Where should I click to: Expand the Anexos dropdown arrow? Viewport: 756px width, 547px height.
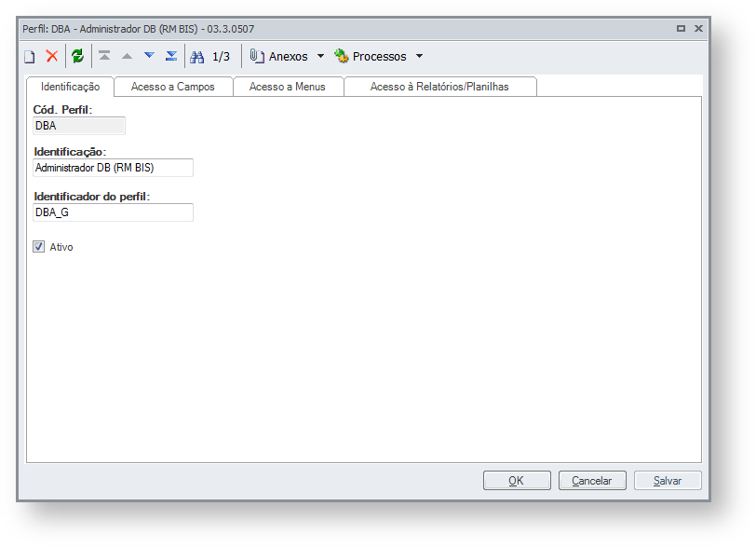(320, 57)
